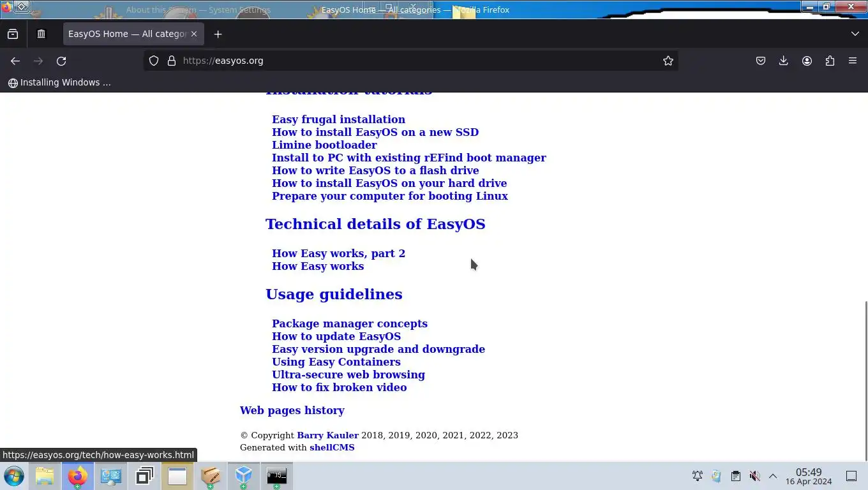
Task: Open Firefox account menu
Action: [x=807, y=61]
